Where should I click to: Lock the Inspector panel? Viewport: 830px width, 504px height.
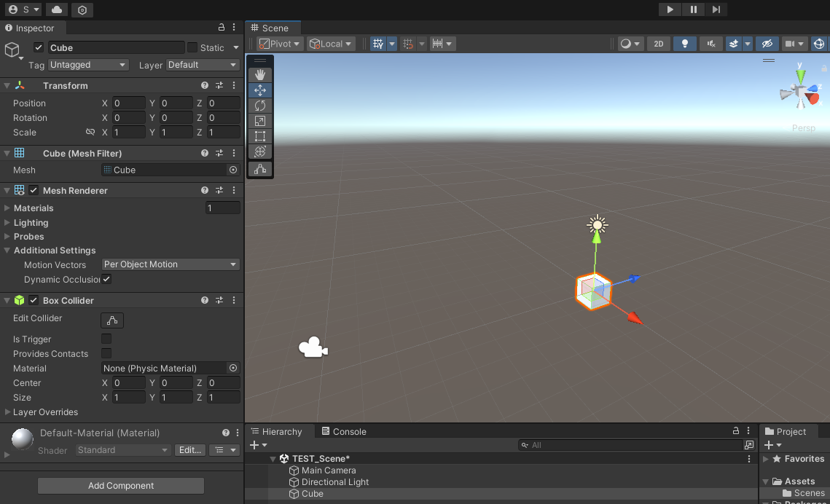click(222, 28)
